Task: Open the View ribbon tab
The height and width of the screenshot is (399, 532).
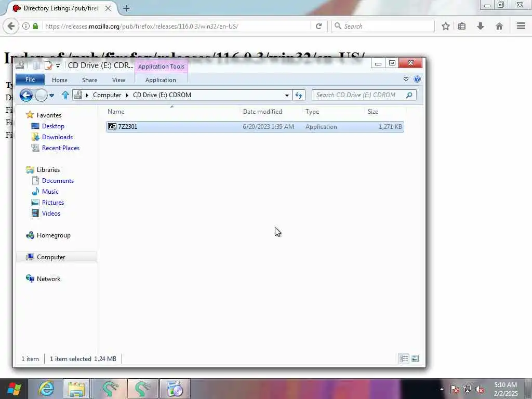Action: [119, 80]
